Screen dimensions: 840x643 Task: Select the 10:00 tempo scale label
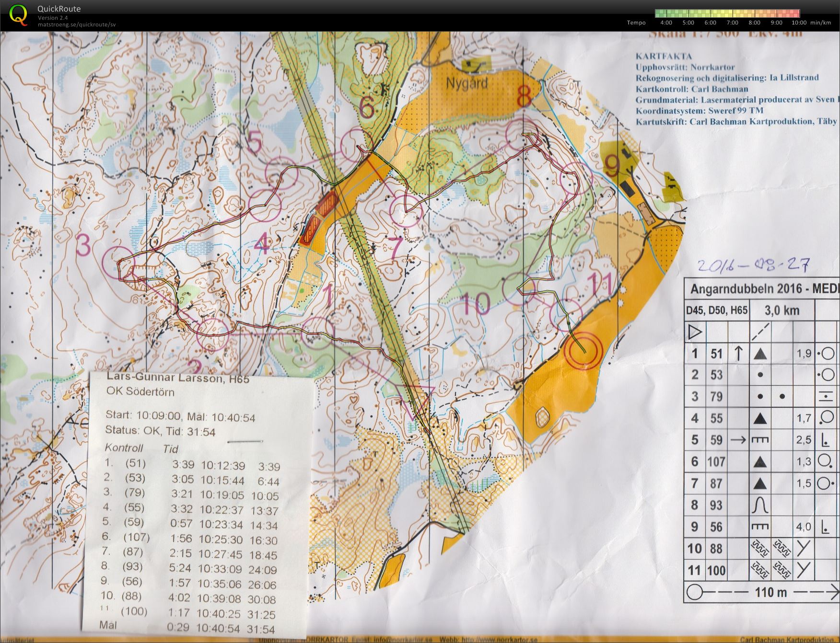(x=799, y=23)
